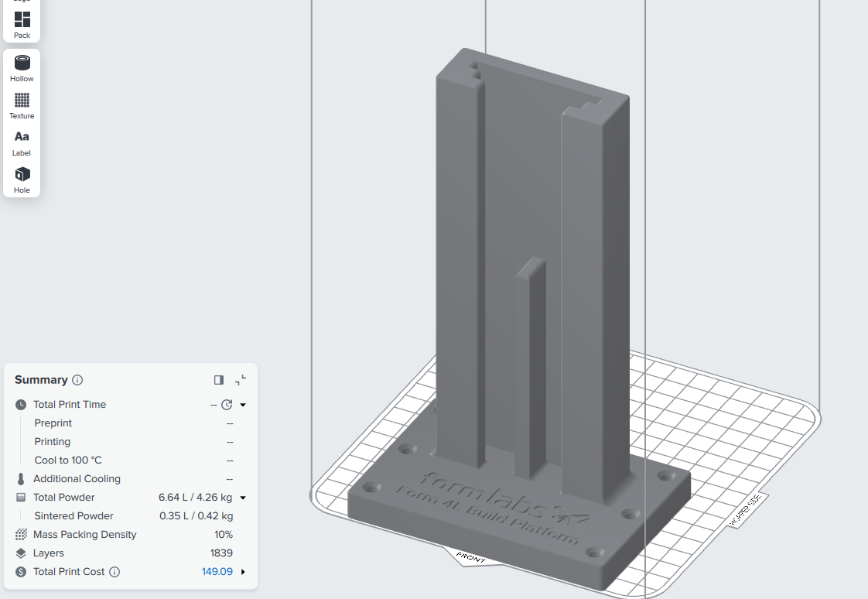Screen dimensions: 868x599
Task: Collapse the Summary panel
Action: (x=241, y=380)
